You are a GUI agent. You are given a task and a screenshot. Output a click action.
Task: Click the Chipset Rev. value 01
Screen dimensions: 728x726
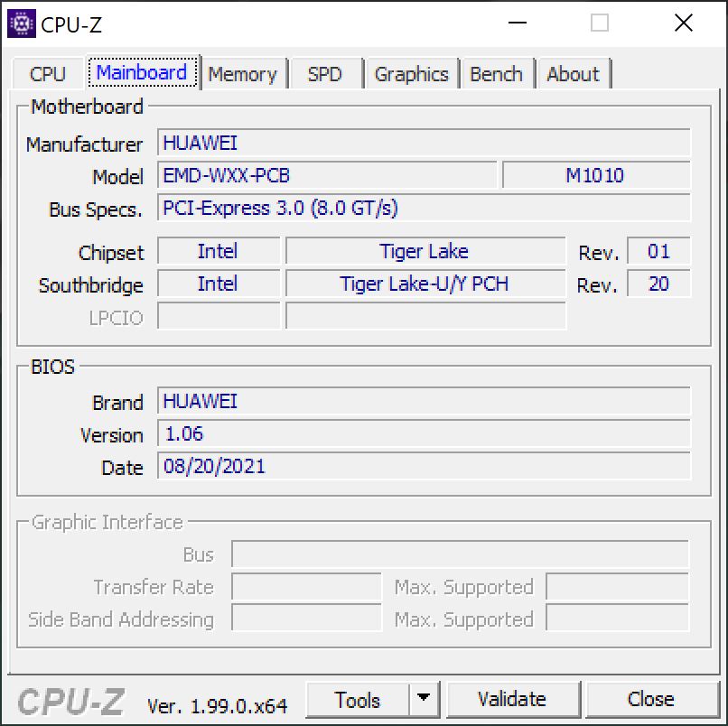[x=658, y=251]
